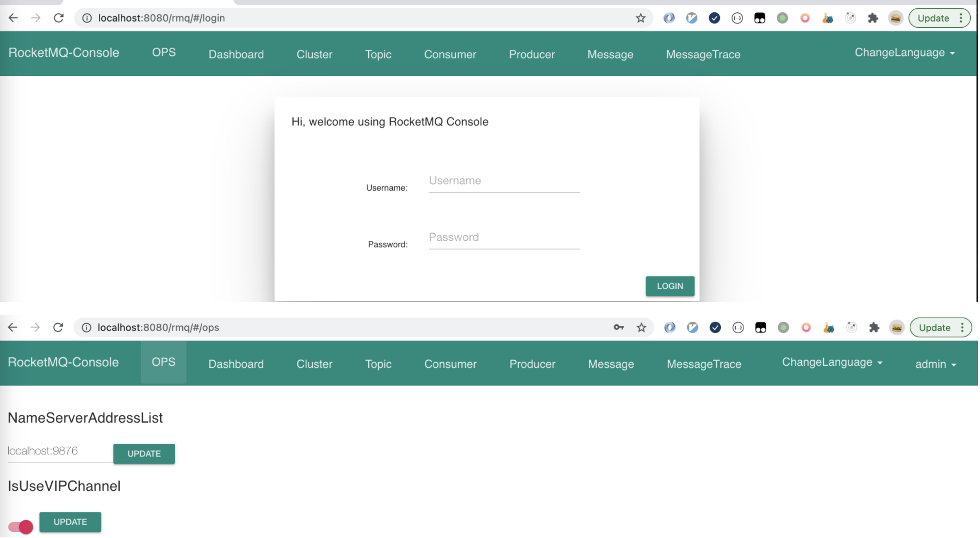Screen dimensions: 980x538
Task: Open Cluster on login page navbar
Action: (x=314, y=54)
